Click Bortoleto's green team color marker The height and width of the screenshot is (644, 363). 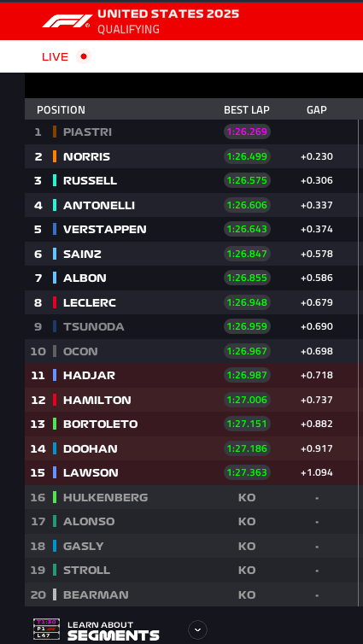point(55,424)
